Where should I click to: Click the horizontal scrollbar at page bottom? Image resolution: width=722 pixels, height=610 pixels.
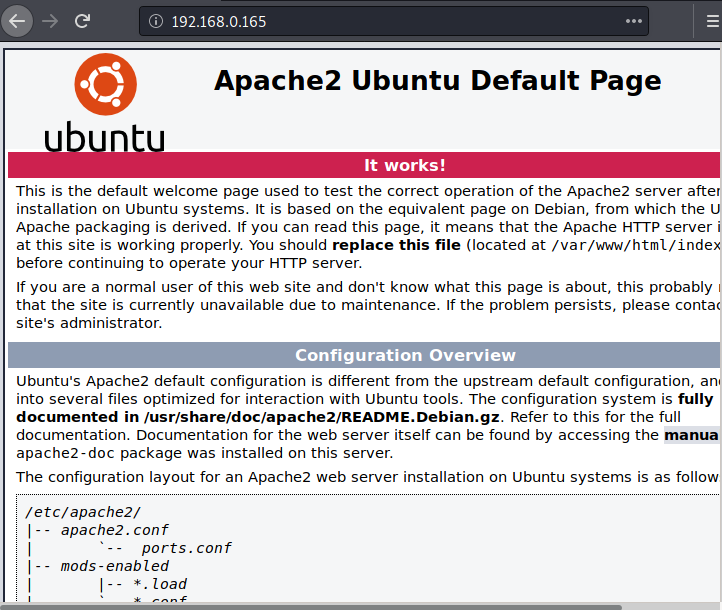[x=311, y=607]
